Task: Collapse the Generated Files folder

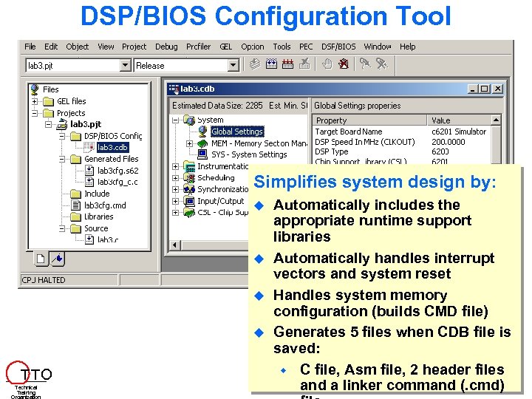Action: coord(62,159)
